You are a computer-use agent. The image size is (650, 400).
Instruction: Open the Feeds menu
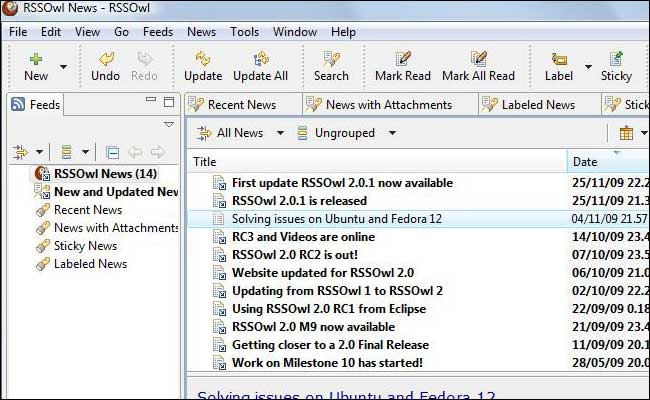click(157, 32)
